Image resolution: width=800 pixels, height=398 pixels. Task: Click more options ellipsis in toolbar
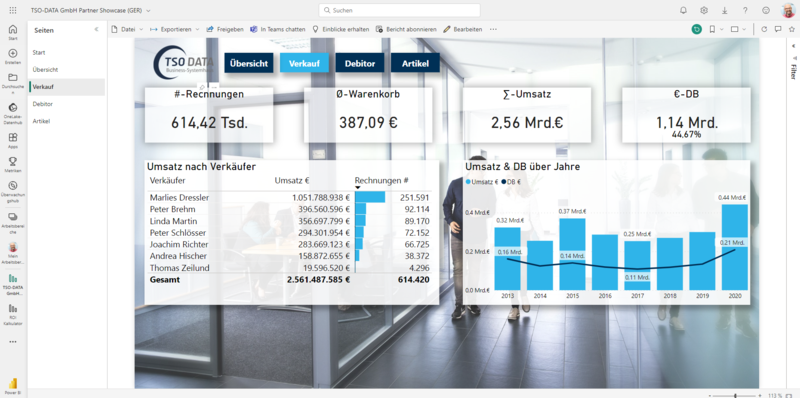tap(493, 30)
